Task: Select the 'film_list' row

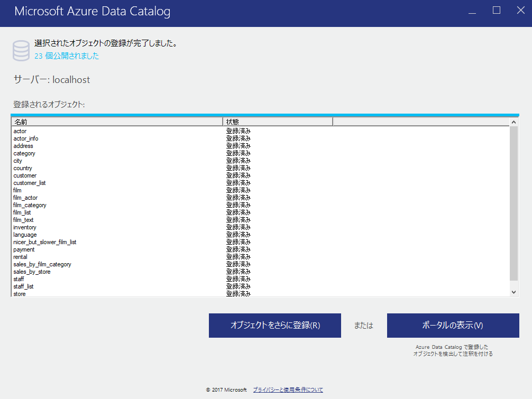Action: pyautogui.click(x=261, y=212)
